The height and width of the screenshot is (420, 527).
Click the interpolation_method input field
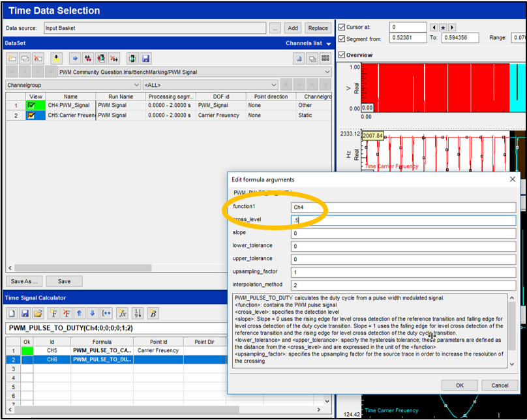[403, 285]
